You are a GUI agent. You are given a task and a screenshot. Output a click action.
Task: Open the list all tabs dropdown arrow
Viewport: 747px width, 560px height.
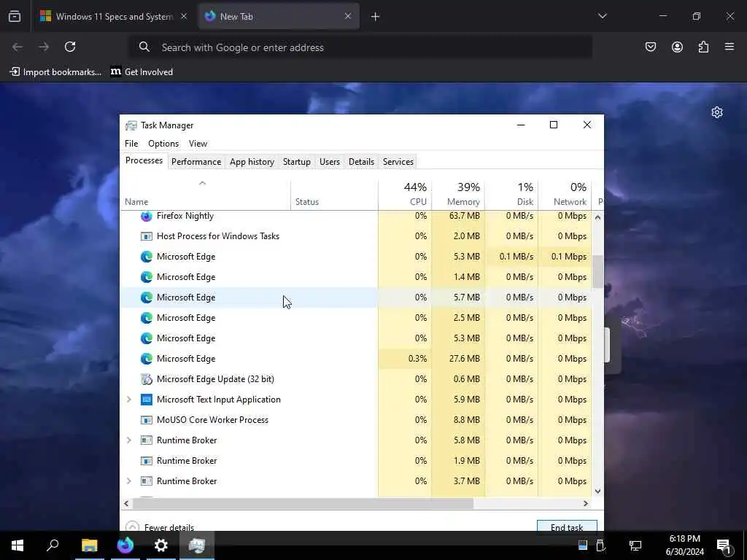602,16
